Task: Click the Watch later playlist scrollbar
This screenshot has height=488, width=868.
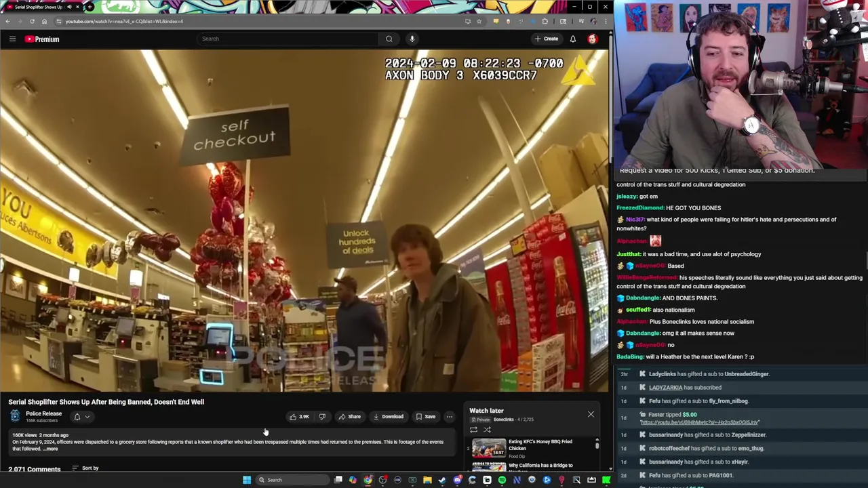Action: click(x=597, y=445)
